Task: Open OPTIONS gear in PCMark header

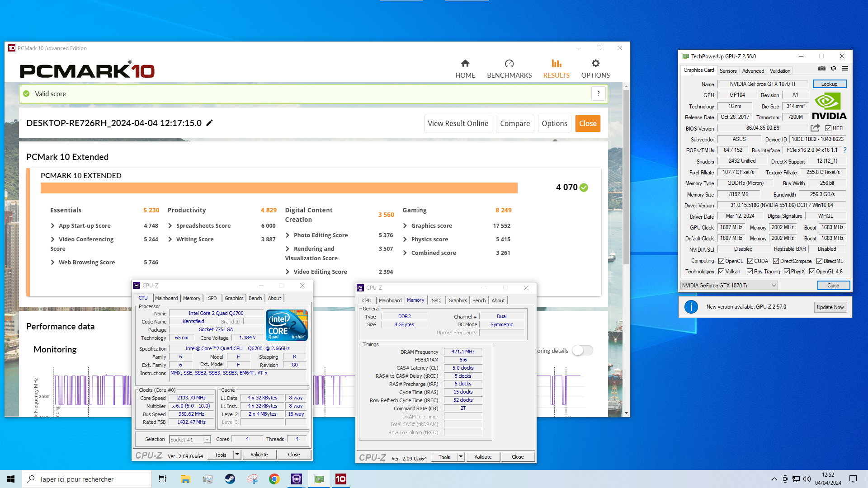Action: tap(595, 69)
